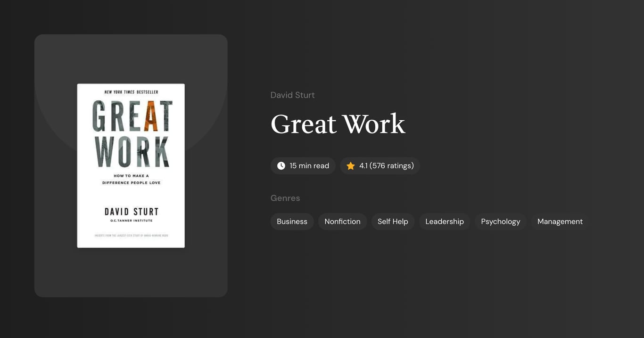
Task: Select the Nonfiction genre pill
Action: tap(342, 221)
